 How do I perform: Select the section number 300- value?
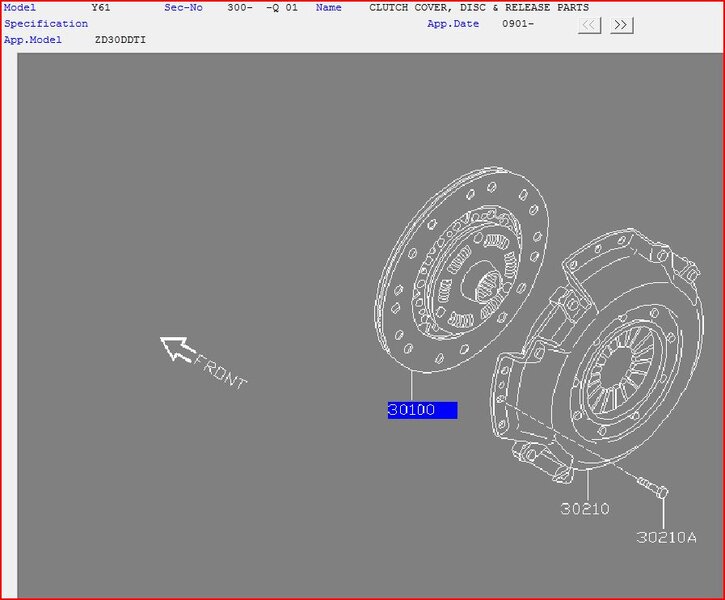(240, 8)
